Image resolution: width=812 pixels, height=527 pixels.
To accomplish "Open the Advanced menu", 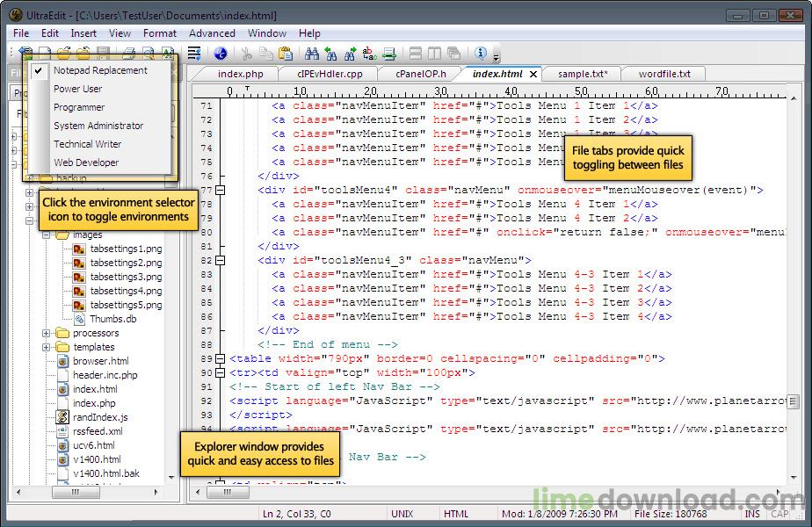I will (x=212, y=33).
